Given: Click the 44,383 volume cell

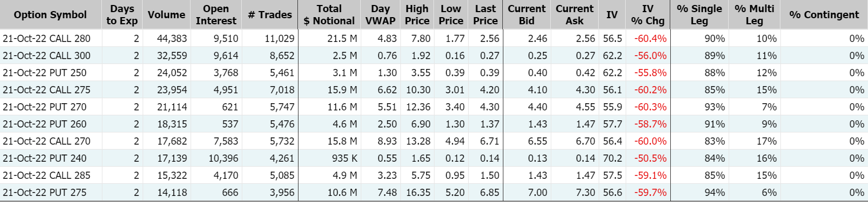Looking at the screenshot, I should pyautogui.click(x=172, y=39).
